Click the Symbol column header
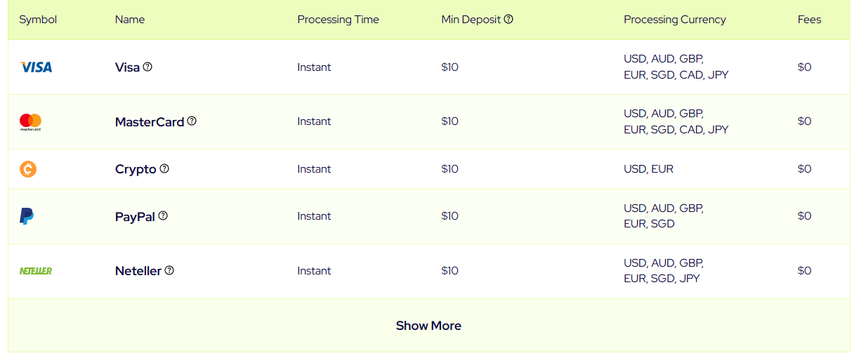This screenshot has width=868, height=358. coord(38,20)
